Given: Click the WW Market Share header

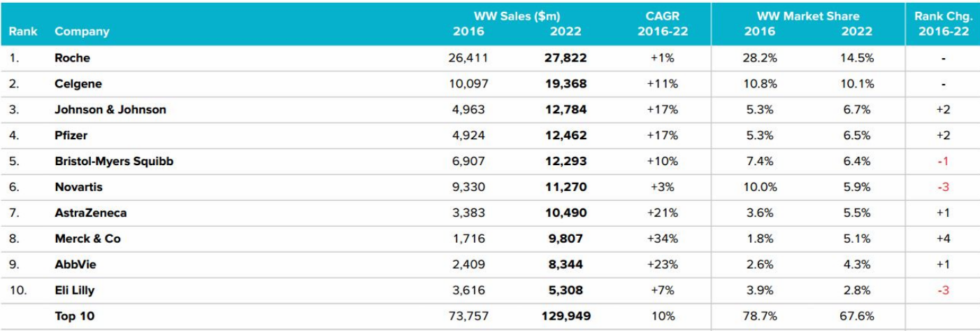Looking at the screenshot, I should tap(807, 16).
